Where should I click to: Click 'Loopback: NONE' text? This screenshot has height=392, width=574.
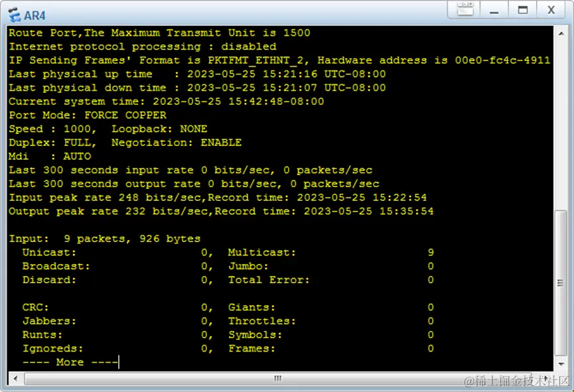tap(159, 129)
